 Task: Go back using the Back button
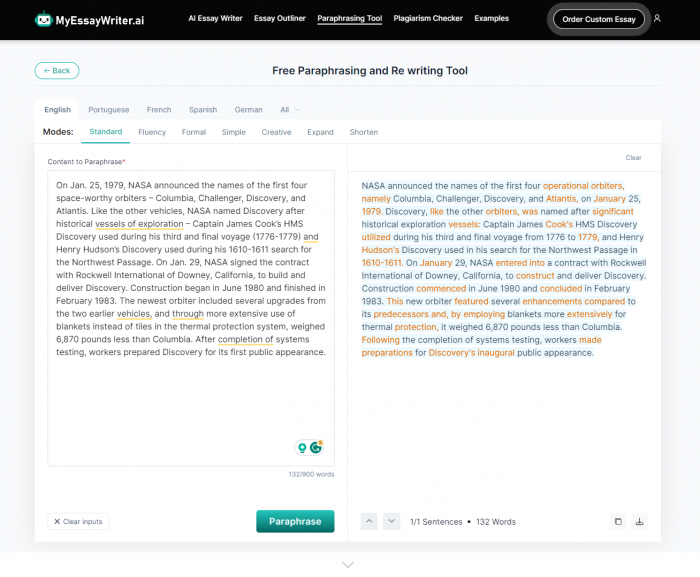(57, 71)
